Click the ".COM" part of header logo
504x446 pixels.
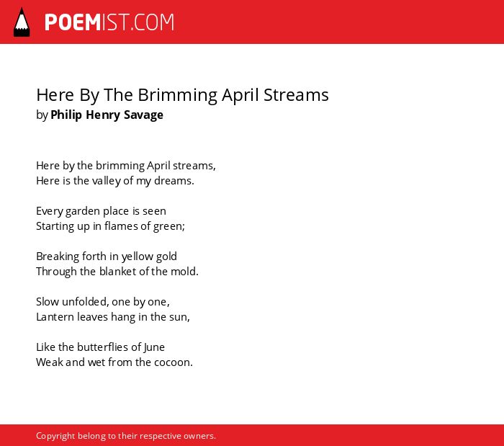click(x=153, y=22)
